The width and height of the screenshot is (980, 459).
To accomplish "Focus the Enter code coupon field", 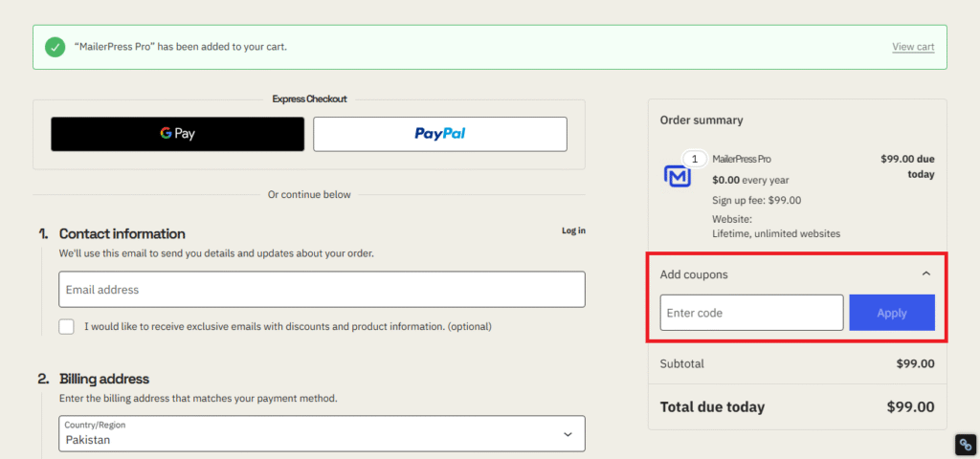I will (x=751, y=313).
